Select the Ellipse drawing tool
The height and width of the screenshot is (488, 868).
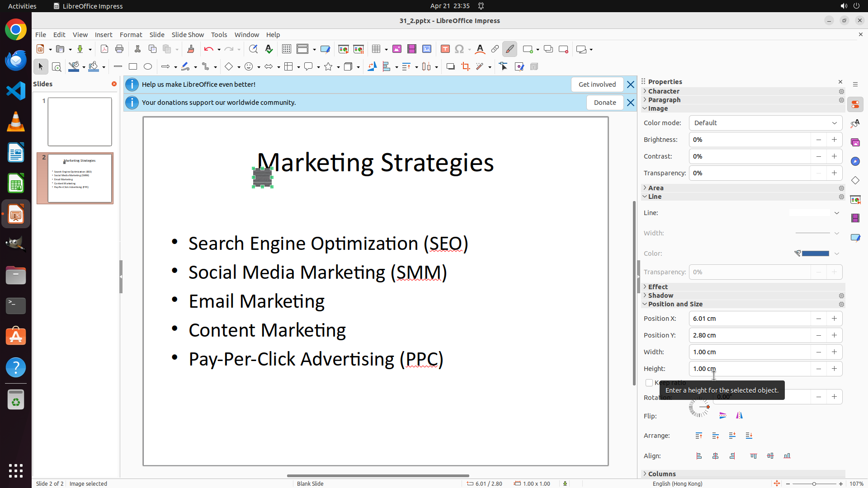(x=148, y=67)
